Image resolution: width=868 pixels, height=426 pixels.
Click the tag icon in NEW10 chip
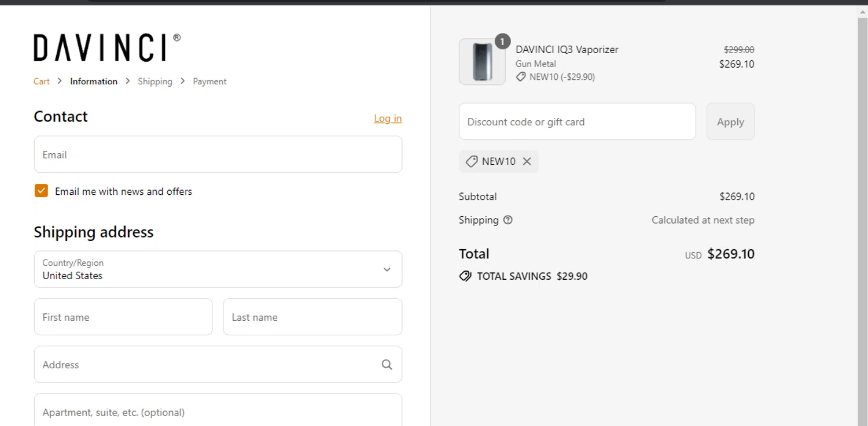point(472,162)
